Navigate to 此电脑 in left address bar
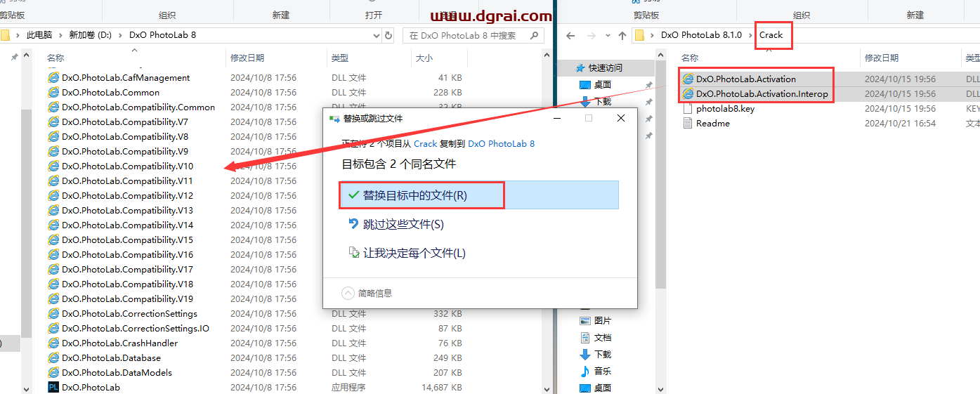This screenshot has height=394, width=980. [39, 34]
